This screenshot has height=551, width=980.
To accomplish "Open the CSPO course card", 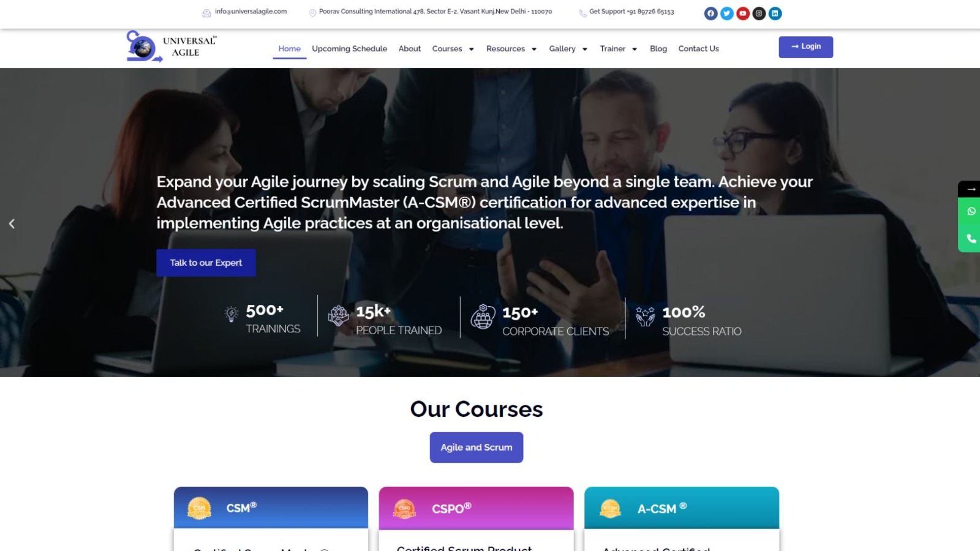I will click(x=476, y=519).
